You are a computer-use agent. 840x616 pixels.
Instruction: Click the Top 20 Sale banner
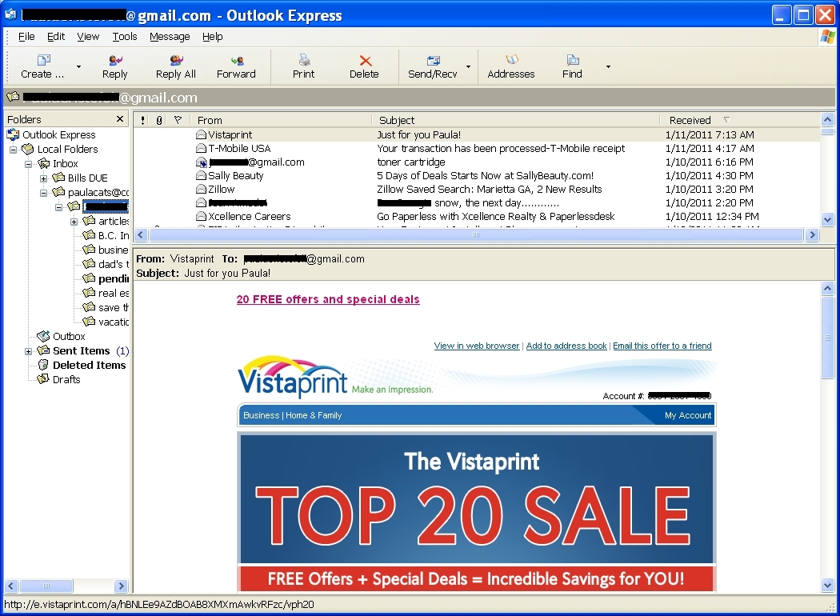point(477,513)
